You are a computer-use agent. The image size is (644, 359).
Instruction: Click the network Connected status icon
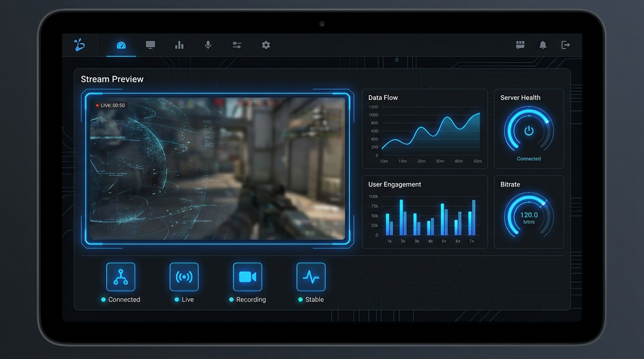click(x=121, y=277)
